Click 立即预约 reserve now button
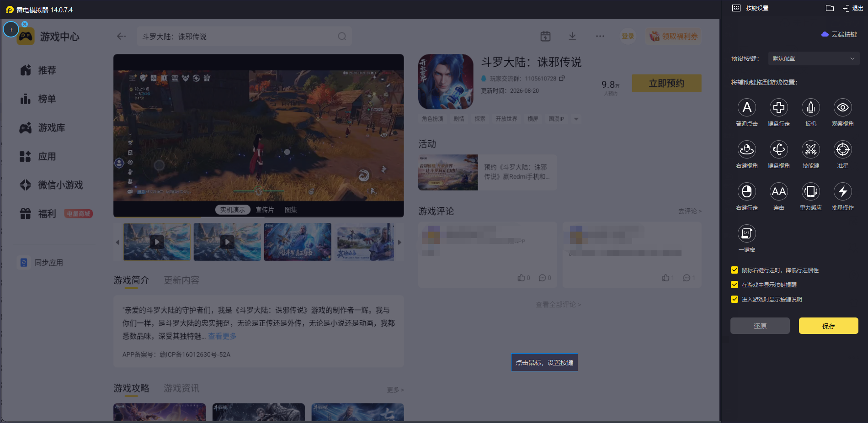The height and width of the screenshot is (423, 868). pyautogui.click(x=666, y=83)
